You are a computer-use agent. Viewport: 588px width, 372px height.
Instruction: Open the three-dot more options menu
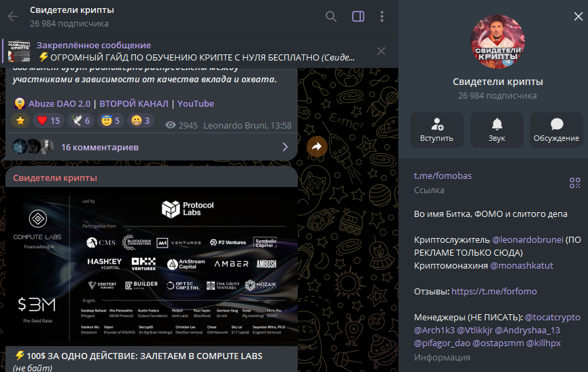382,16
